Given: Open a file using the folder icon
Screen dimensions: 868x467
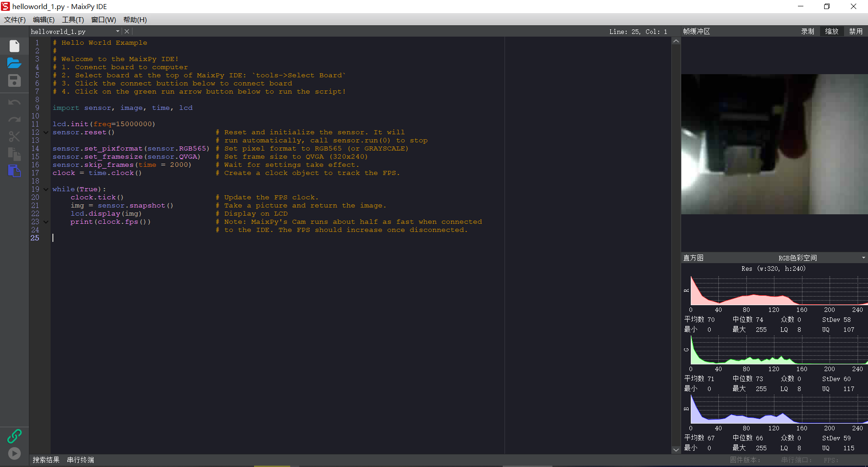Looking at the screenshot, I should tap(14, 63).
